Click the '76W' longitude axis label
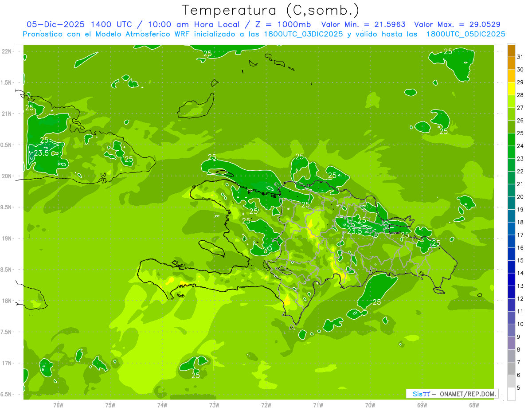Viewport: 532px width, 411px height. 58,405
